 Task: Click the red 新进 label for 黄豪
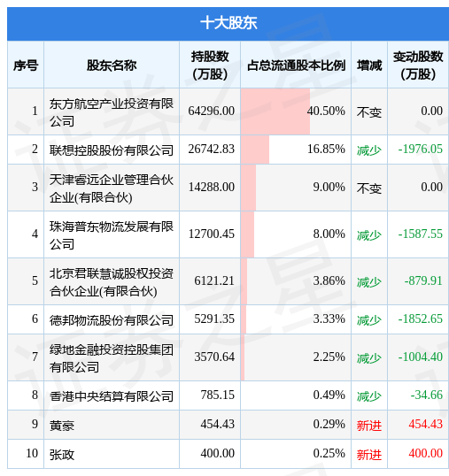pos(369,426)
